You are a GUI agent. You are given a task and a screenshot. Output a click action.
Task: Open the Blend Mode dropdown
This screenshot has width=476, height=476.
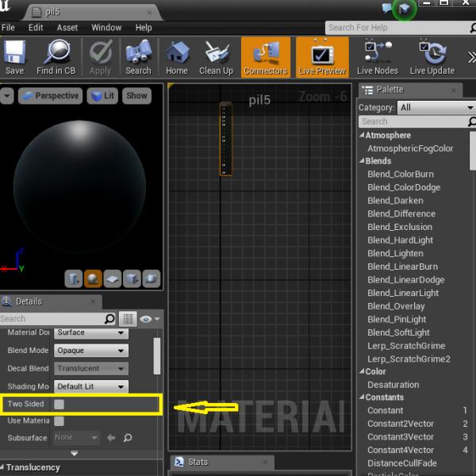point(90,351)
